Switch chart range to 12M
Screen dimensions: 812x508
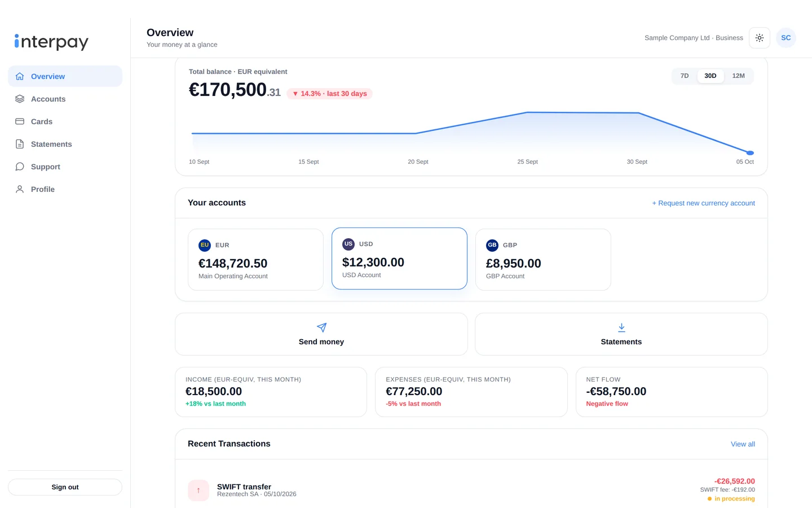(739, 76)
